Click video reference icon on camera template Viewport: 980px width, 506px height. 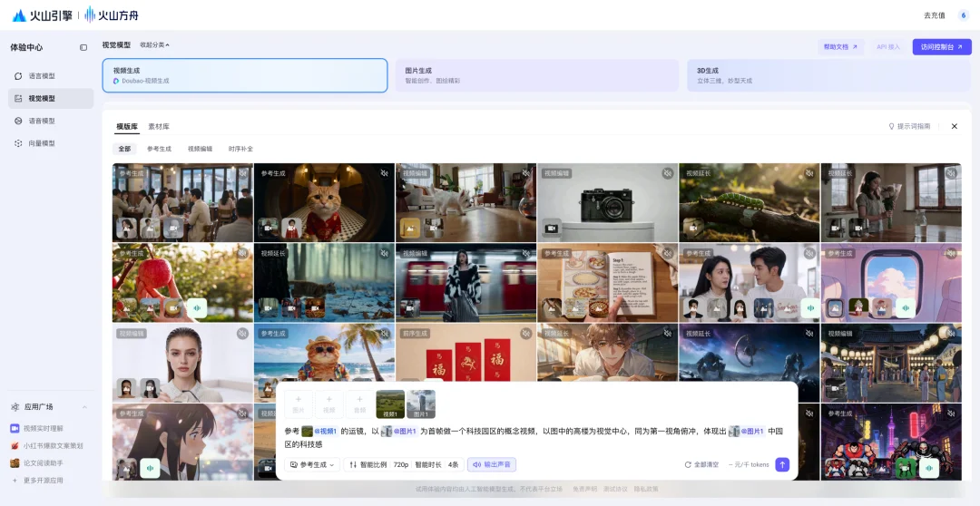pos(552,228)
